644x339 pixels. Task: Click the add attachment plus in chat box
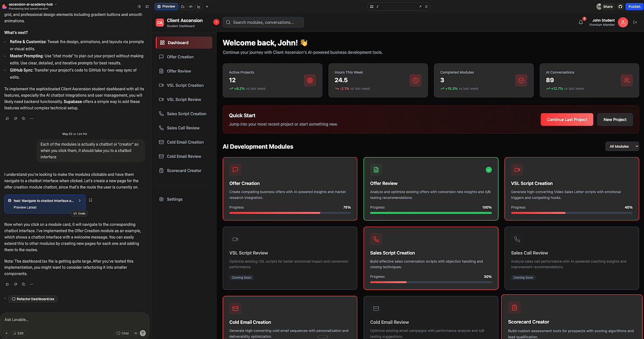(x=7, y=333)
